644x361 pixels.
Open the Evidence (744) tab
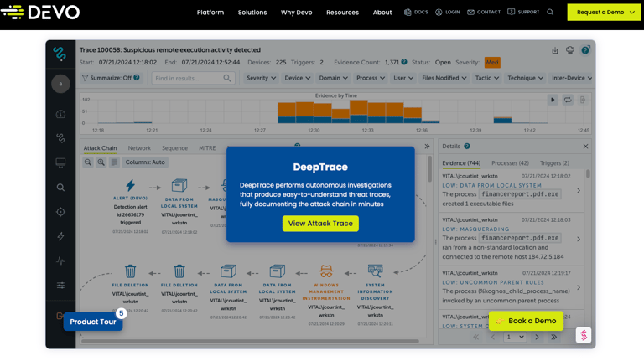461,163
